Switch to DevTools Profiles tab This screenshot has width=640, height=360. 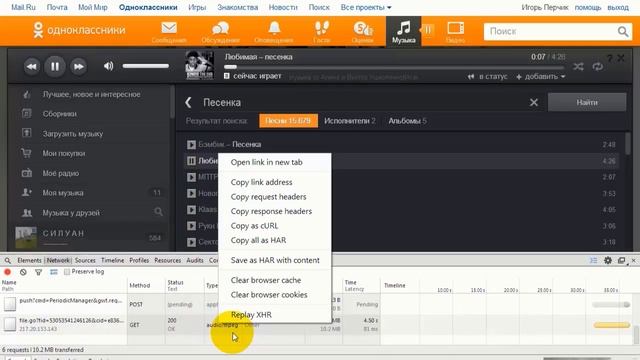click(139, 260)
